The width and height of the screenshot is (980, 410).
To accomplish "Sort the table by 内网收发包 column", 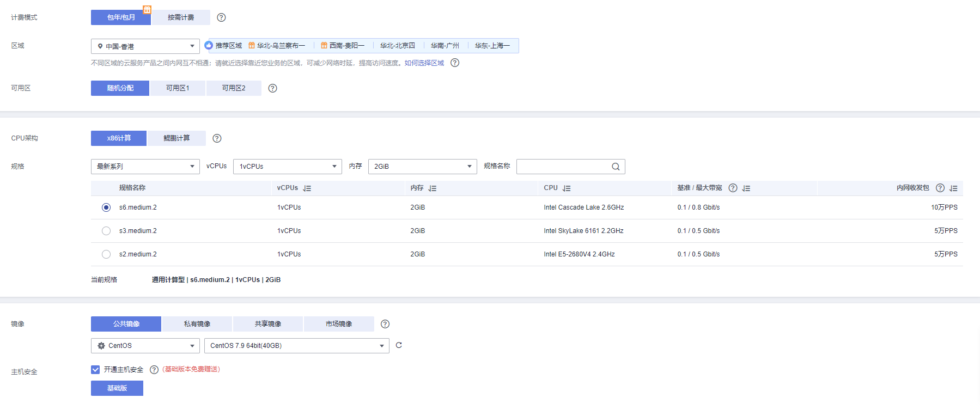I will [x=953, y=188].
